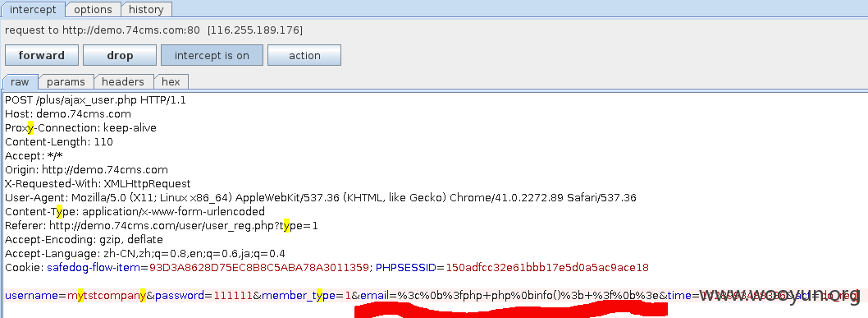Click the email payload parameter value
The image size is (868, 318).
tap(528, 295)
